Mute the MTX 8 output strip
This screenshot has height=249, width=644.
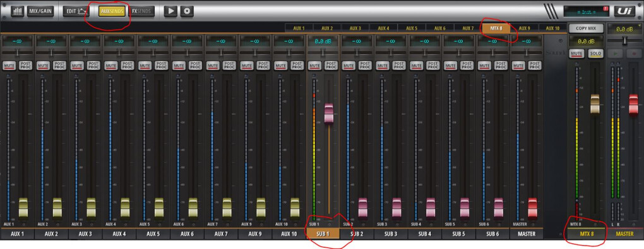576,54
